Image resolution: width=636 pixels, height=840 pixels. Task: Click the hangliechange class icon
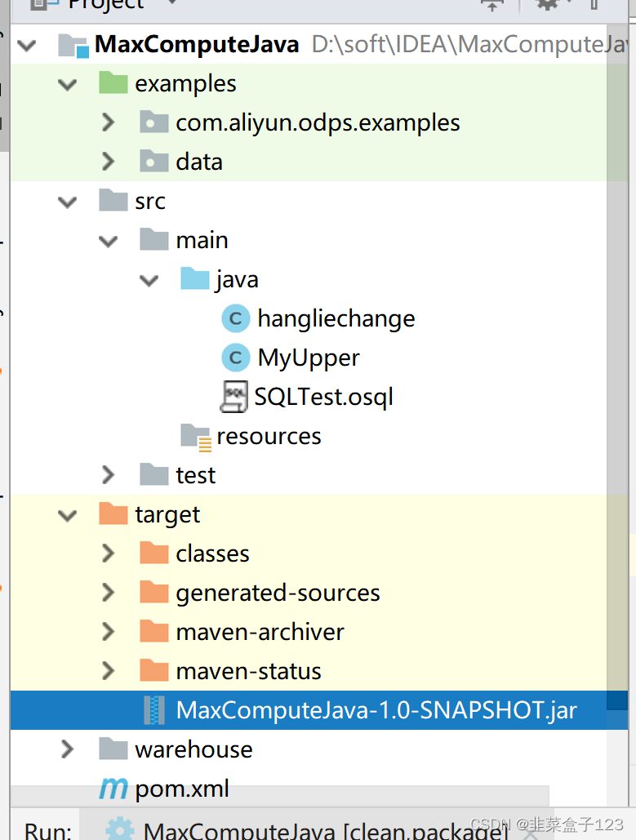[236, 318]
